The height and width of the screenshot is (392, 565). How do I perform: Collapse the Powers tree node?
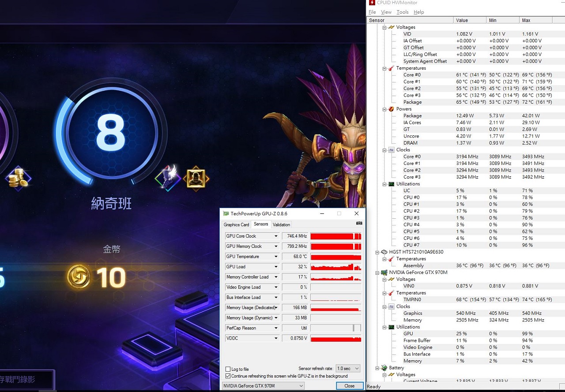point(384,109)
